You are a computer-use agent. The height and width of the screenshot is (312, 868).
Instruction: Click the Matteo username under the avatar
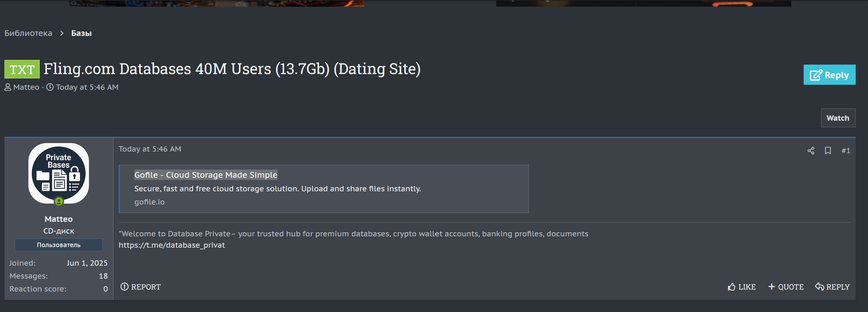click(x=59, y=219)
